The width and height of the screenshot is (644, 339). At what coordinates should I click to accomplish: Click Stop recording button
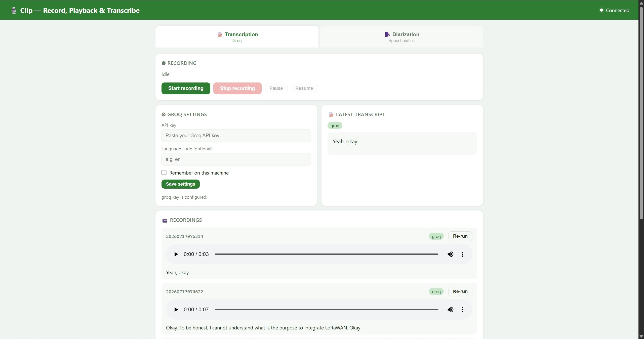point(237,88)
